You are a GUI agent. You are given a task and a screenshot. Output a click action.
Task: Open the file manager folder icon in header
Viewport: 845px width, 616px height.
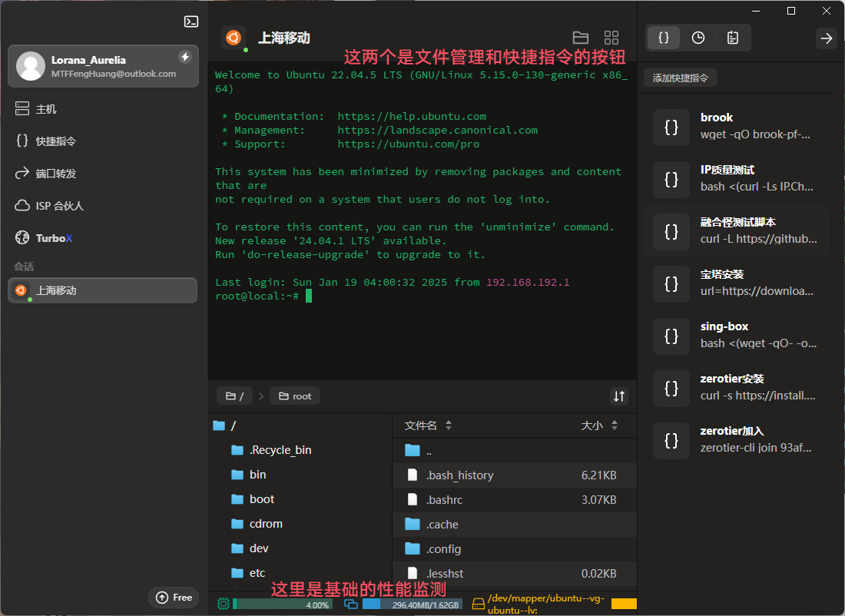pos(581,38)
